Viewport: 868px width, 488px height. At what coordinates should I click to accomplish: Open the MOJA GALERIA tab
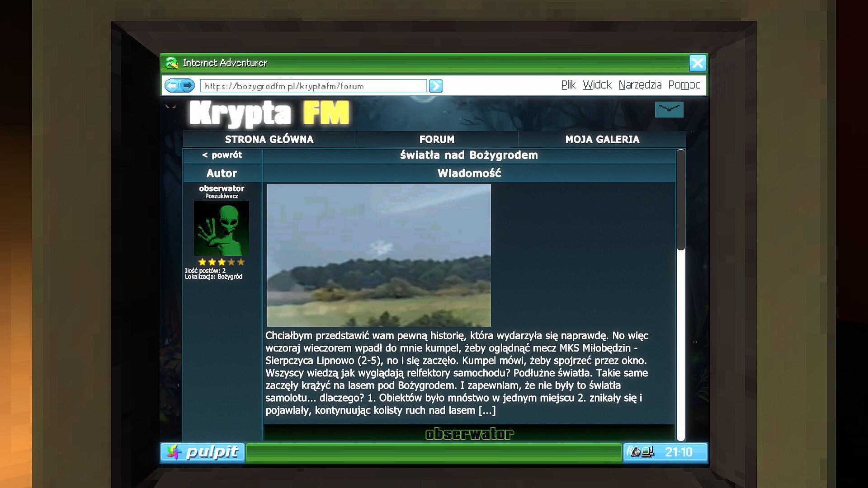pos(602,139)
